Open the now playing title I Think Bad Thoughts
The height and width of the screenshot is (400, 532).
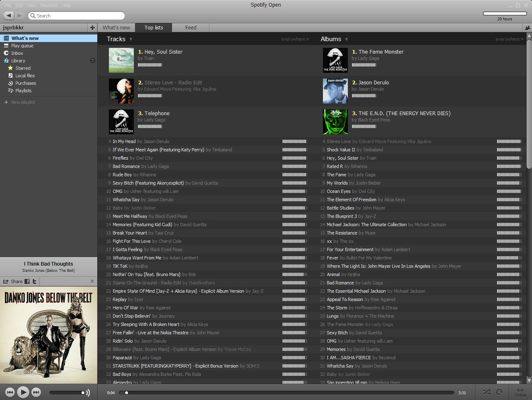(x=48, y=264)
